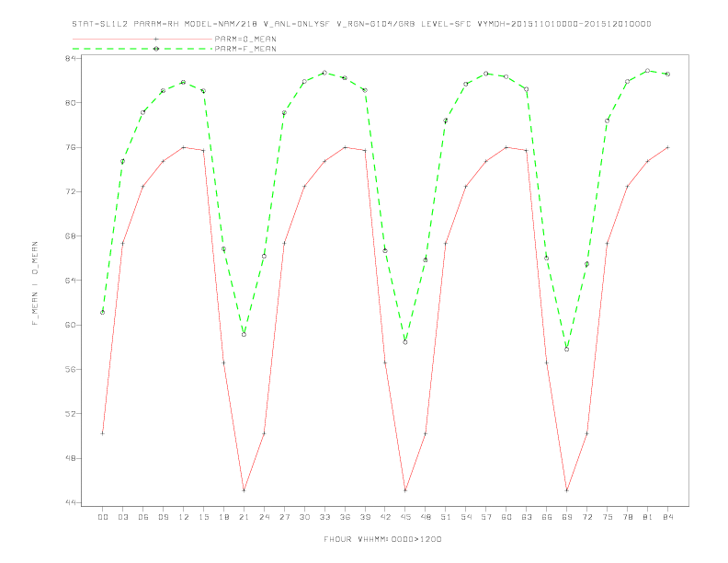Click the red O_MEAN marker at hour 00
The width and height of the screenshot is (728, 563).
pyautogui.click(x=103, y=433)
